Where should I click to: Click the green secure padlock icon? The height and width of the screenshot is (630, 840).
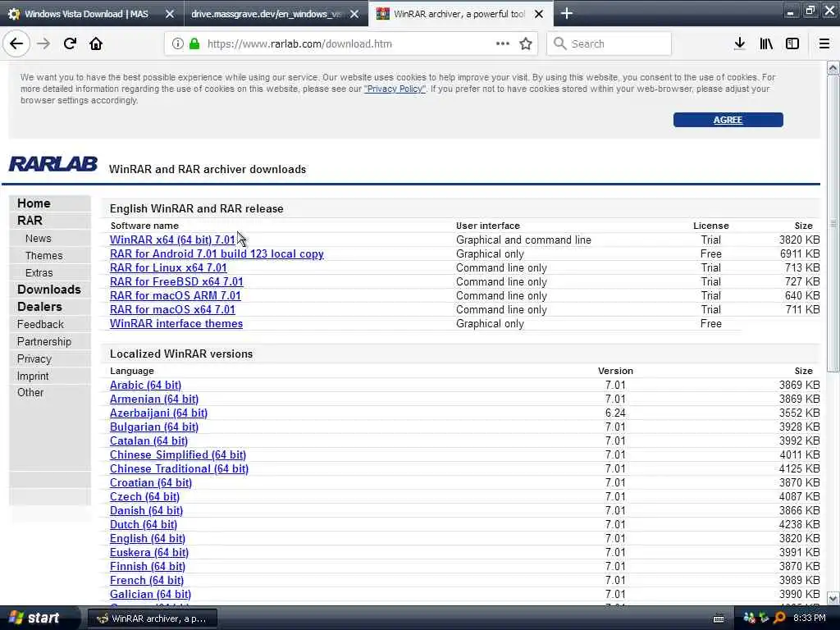[194, 44]
